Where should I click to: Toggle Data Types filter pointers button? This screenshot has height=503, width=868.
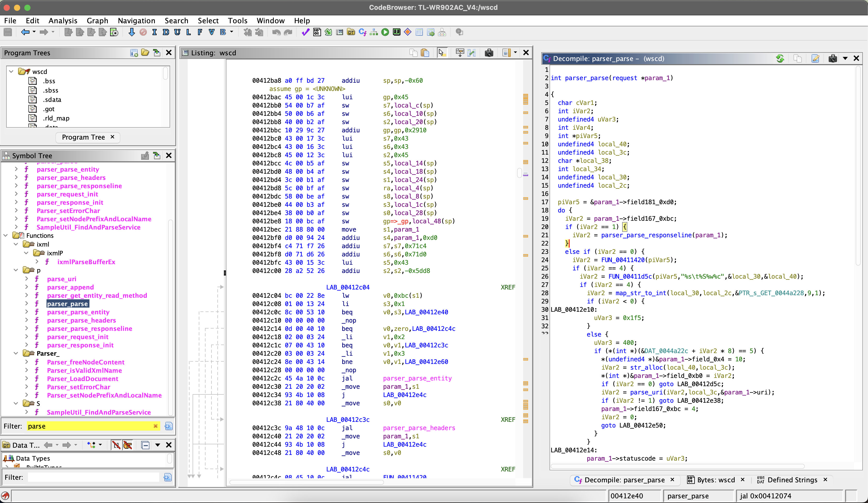click(128, 445)
